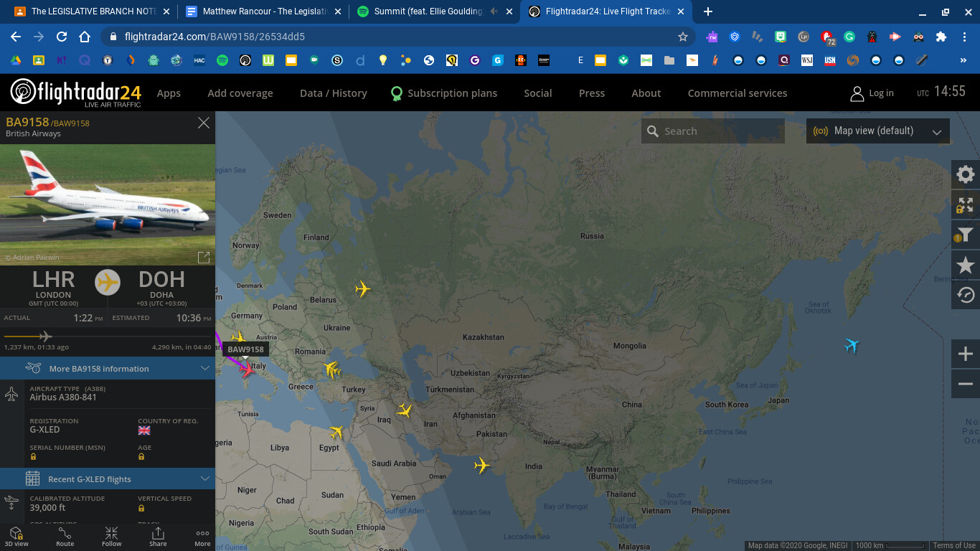Image resolution: width=980 pixels, height=551 pixels.
Task: Show the flight Route
Action: pos(65,537)
